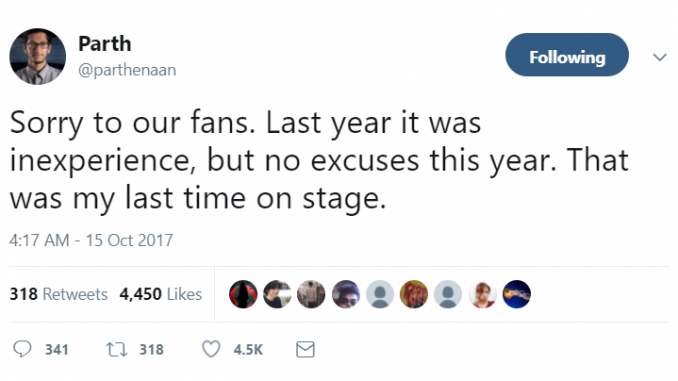The image size is (678, 381).
Task: Expand the tweet options chevron
Action: [x=659, y=57]
